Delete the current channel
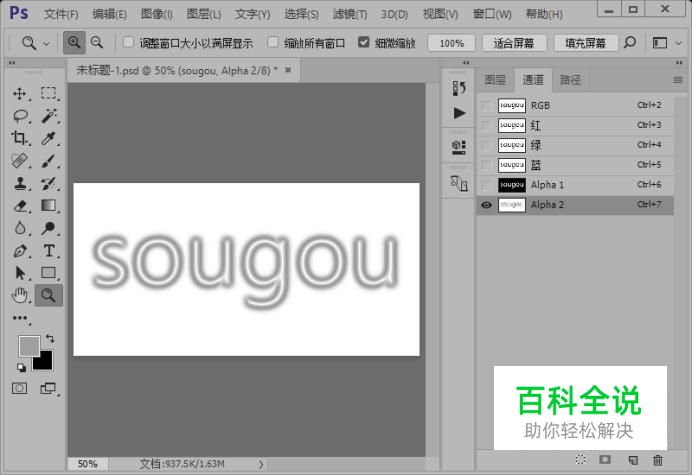 coord(658,460)
